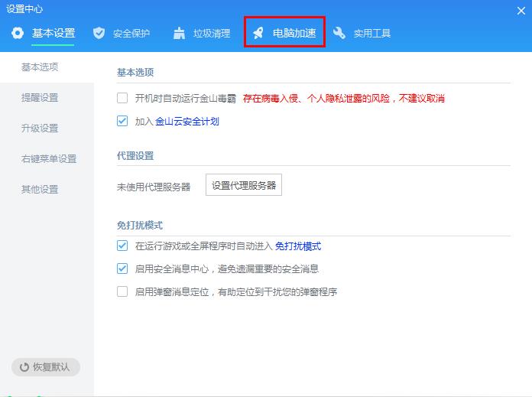Close the 设置中心 window

521,11
